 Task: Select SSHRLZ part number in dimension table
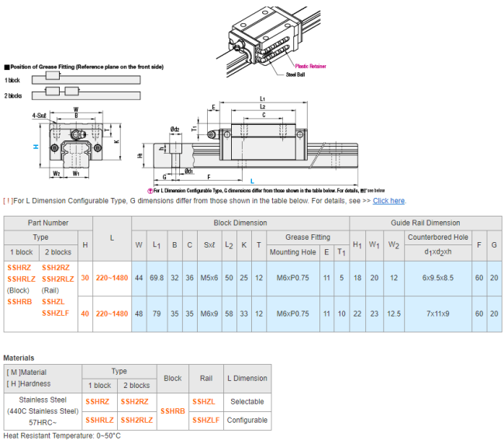point(22,279)
